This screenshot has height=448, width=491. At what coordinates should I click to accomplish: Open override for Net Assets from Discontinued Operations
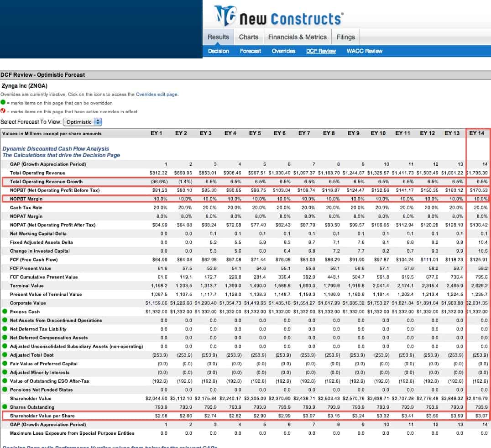point(5,320)
